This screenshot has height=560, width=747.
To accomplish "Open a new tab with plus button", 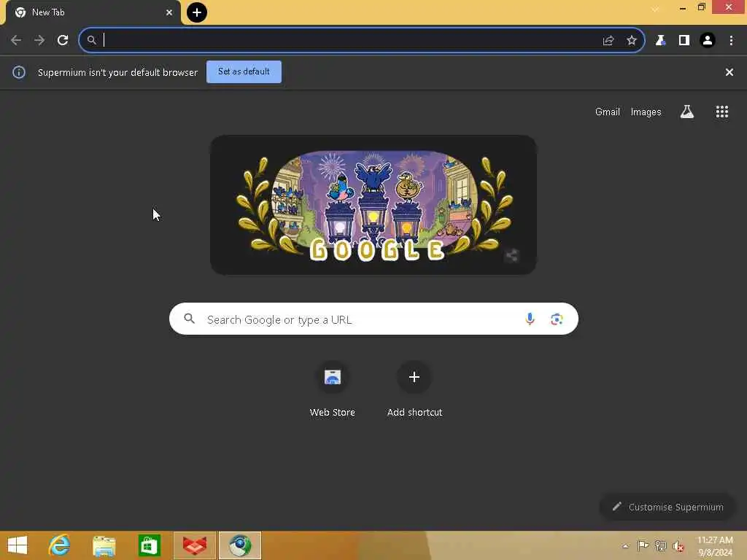I will [x=197, y=12].
